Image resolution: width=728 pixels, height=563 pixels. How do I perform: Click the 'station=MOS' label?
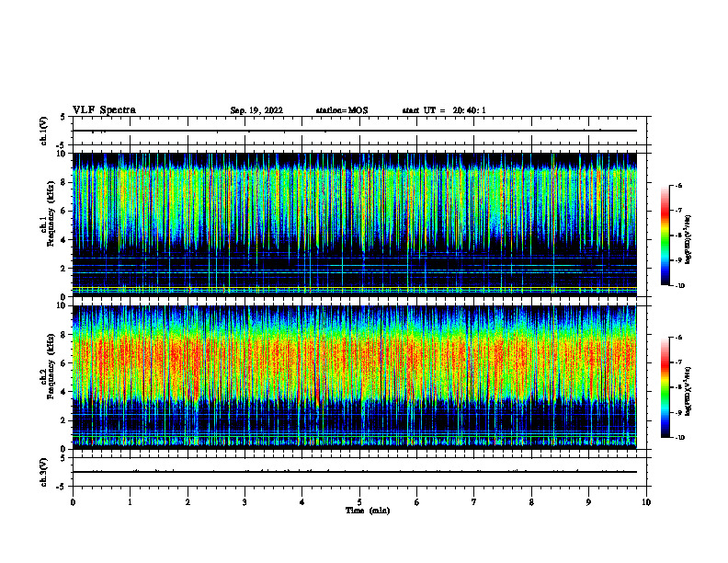point(342,110)
